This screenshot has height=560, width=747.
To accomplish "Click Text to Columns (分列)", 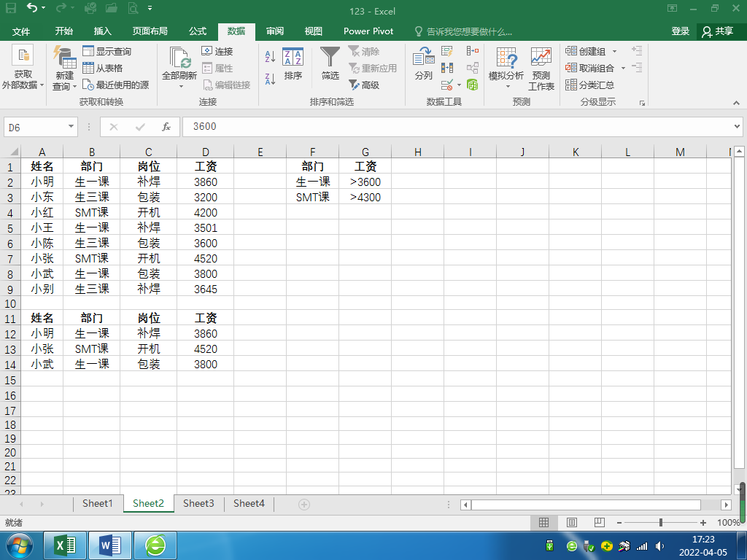I will click(x=424, y=63).
